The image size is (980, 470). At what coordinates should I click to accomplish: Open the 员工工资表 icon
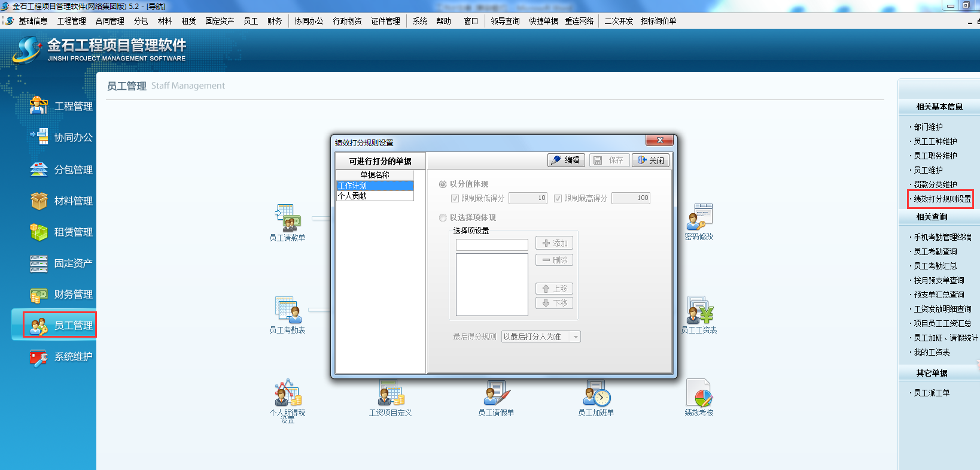(x=699, y=311)
